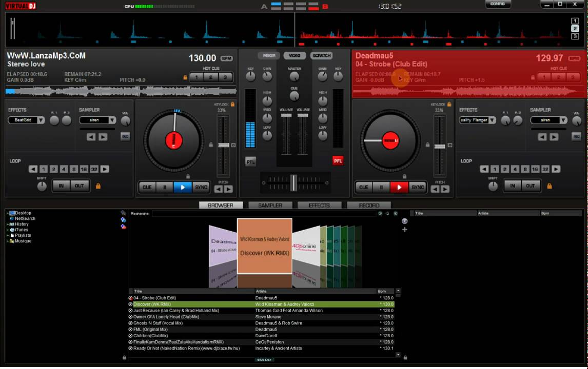
Task: Set left deck loop IN point
Action: (x=61, y=186)
